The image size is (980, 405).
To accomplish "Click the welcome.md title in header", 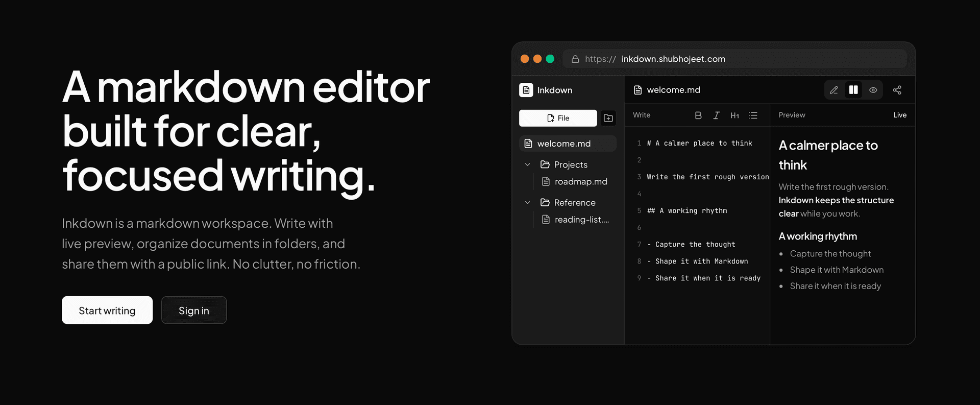I will 673,90.
